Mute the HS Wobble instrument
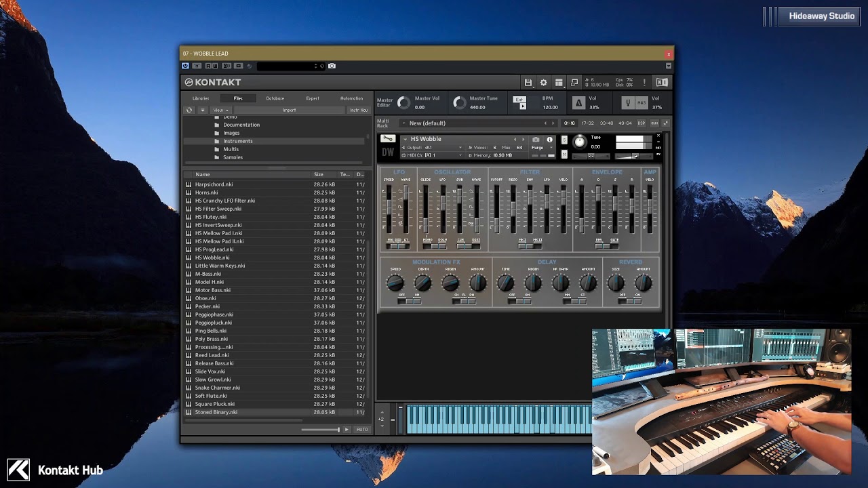This screenshot has width=868, height=488. (564, 155)
